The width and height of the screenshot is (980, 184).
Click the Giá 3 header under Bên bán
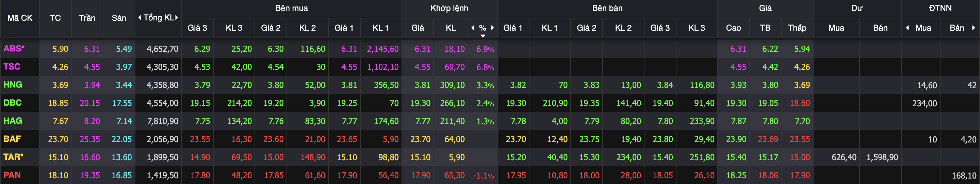pos(660,28)
